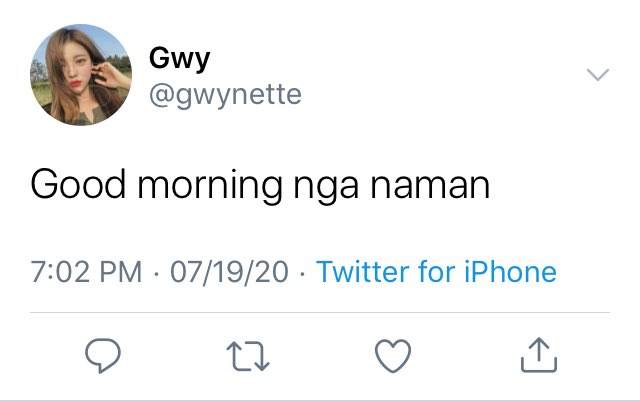Open the Twitter for iPhone source link
Screen dimensions: 640x401
(x=436, y=272)
